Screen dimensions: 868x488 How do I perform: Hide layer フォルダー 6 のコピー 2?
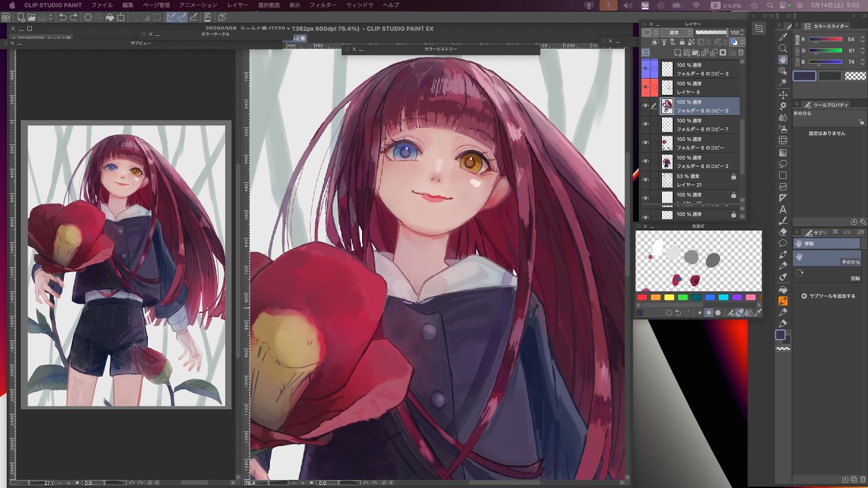[646, 161]
